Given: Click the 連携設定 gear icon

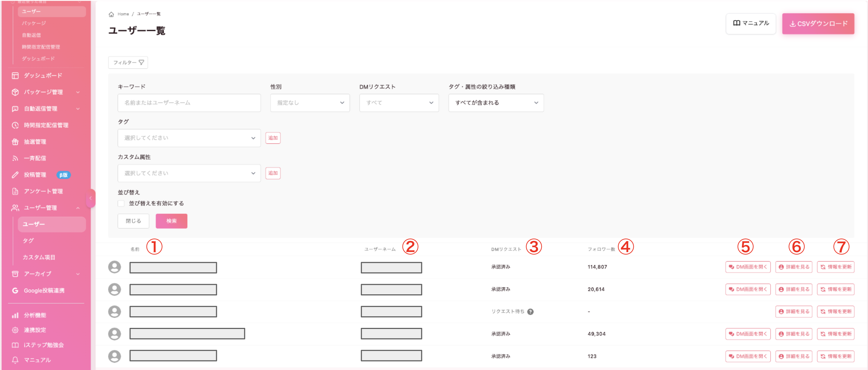Looking at the screenshot, I should click(15, 330).
